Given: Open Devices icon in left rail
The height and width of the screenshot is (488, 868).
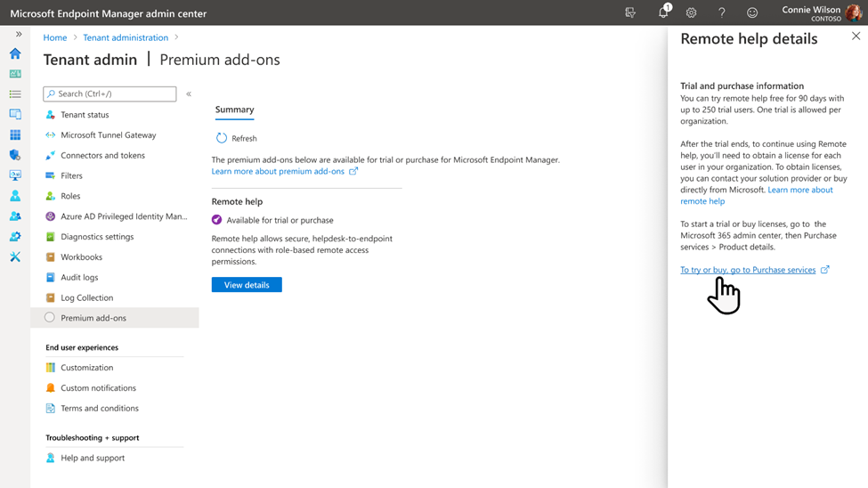Looking at the screenshot, I should (x=15, y=114).
